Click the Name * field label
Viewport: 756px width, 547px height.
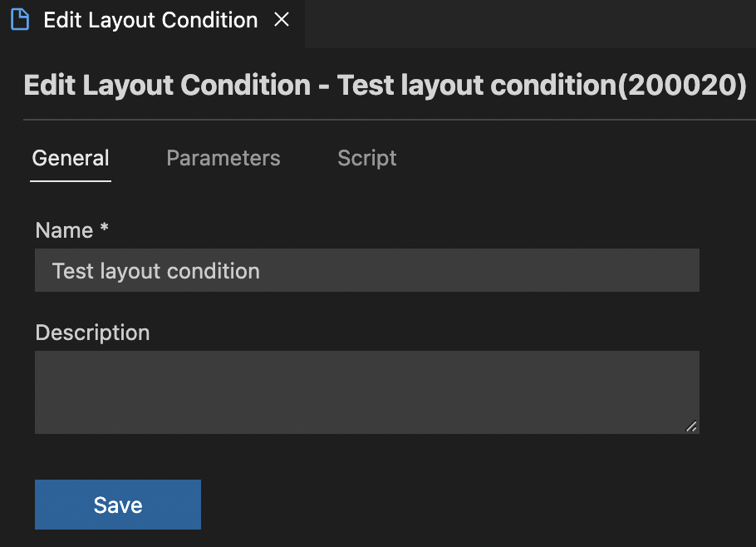pyautogui.click(x=71, y=230)
